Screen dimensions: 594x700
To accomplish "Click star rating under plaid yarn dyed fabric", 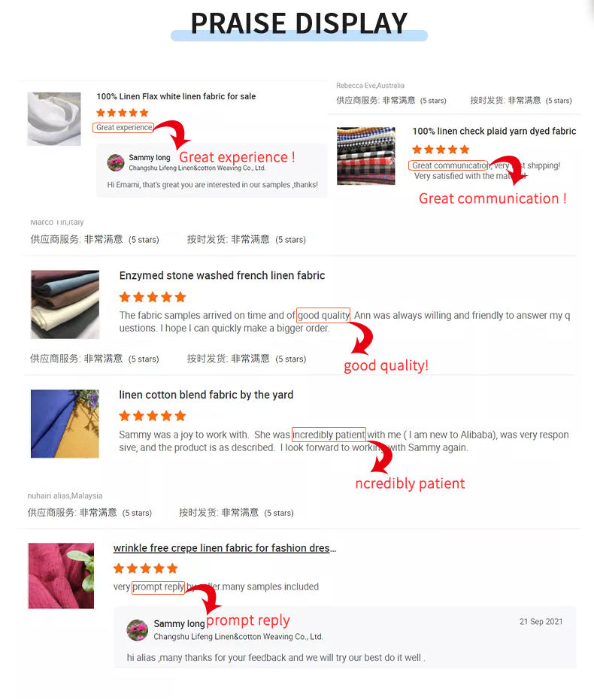I will [441, 150].
